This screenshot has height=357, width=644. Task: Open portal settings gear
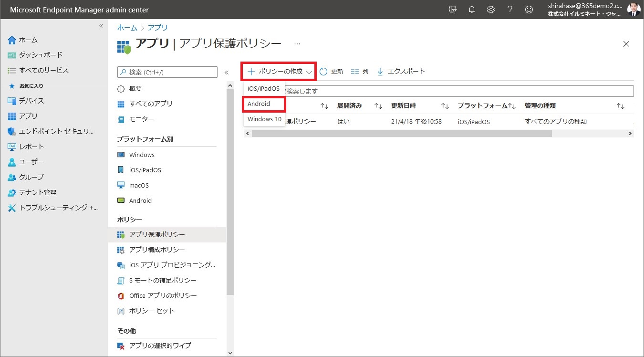490,10
